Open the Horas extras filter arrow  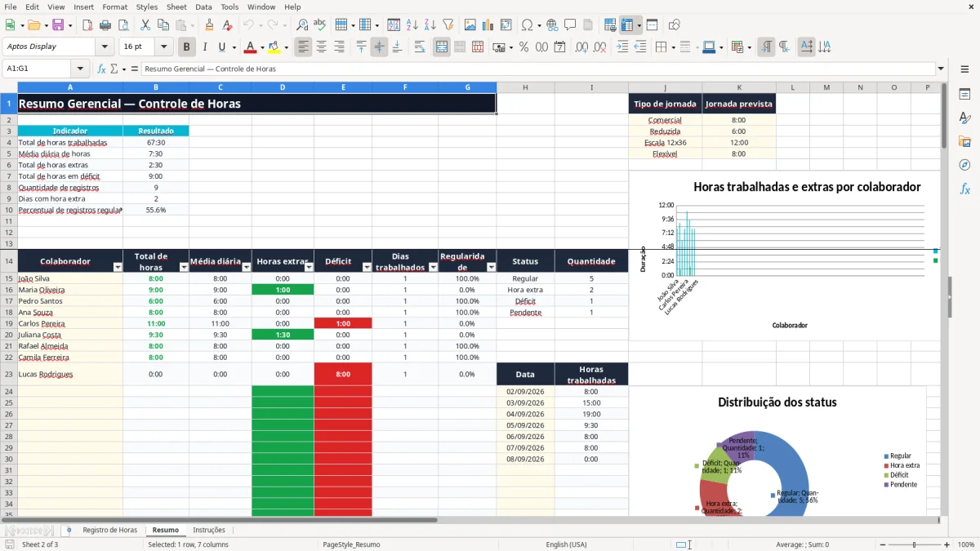309,268
